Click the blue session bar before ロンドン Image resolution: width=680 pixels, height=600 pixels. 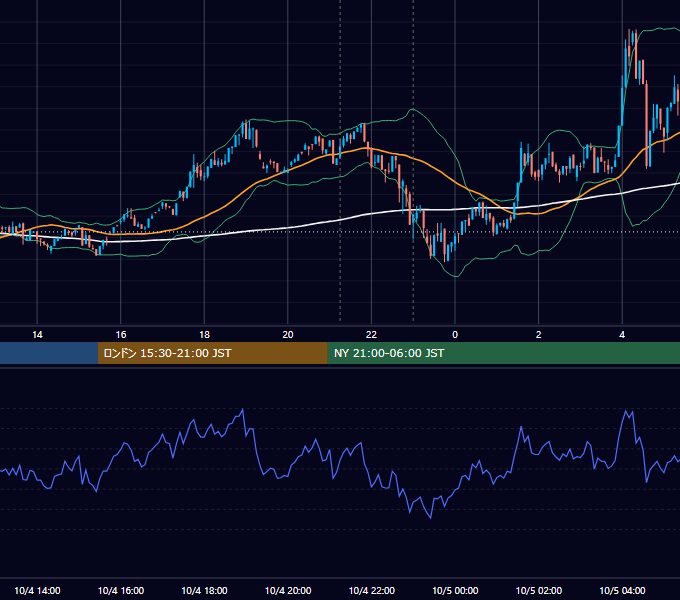pyautogui.click(x=49, y=353)
